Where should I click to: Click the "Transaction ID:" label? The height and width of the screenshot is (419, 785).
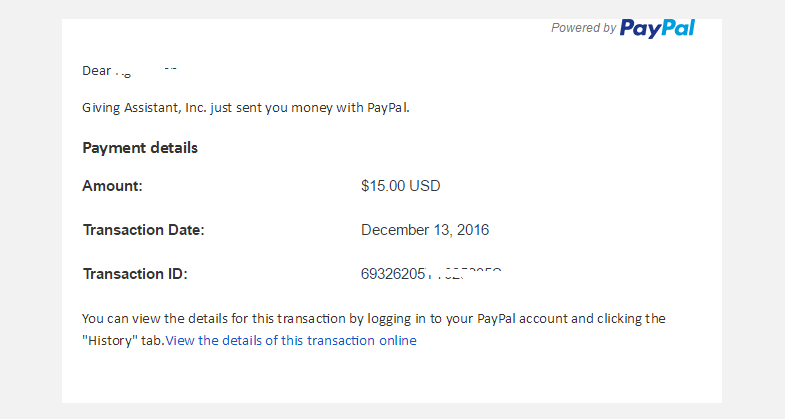click(135, 274)
